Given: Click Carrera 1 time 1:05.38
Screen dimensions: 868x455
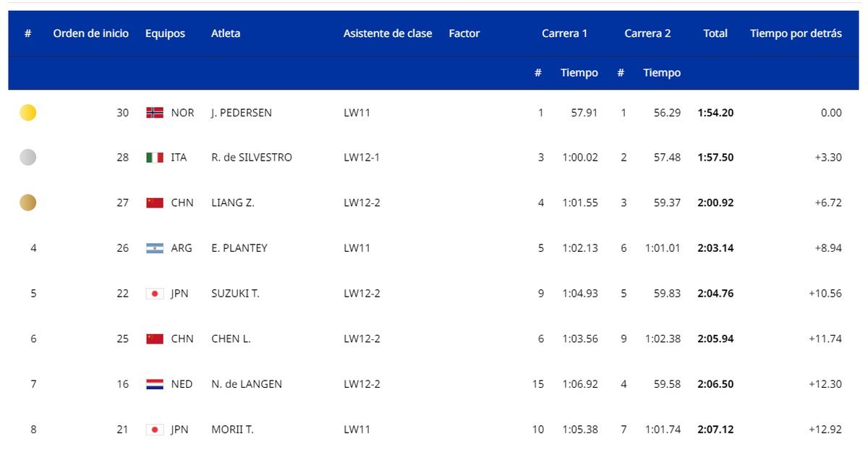Looking at the screenshot, I should (x=580, y=430).
